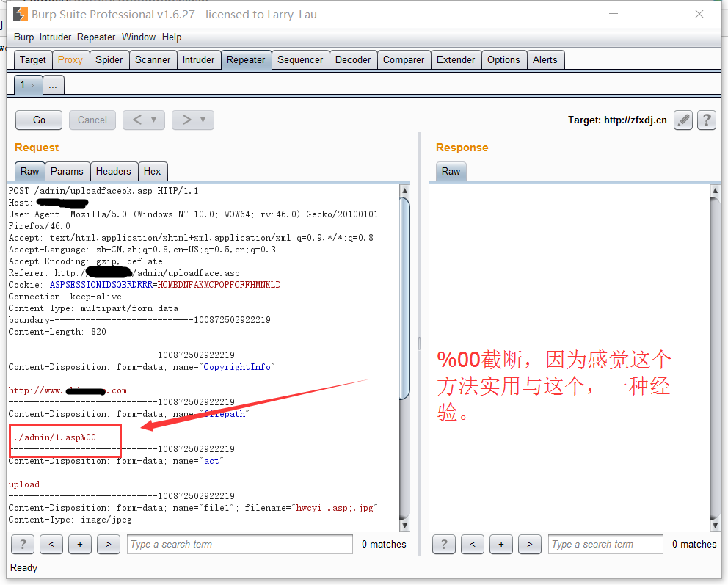The height and width of the screenshot is (585, 728).
Task: Switch to the Scanner tab
Action: coord(153,60)
